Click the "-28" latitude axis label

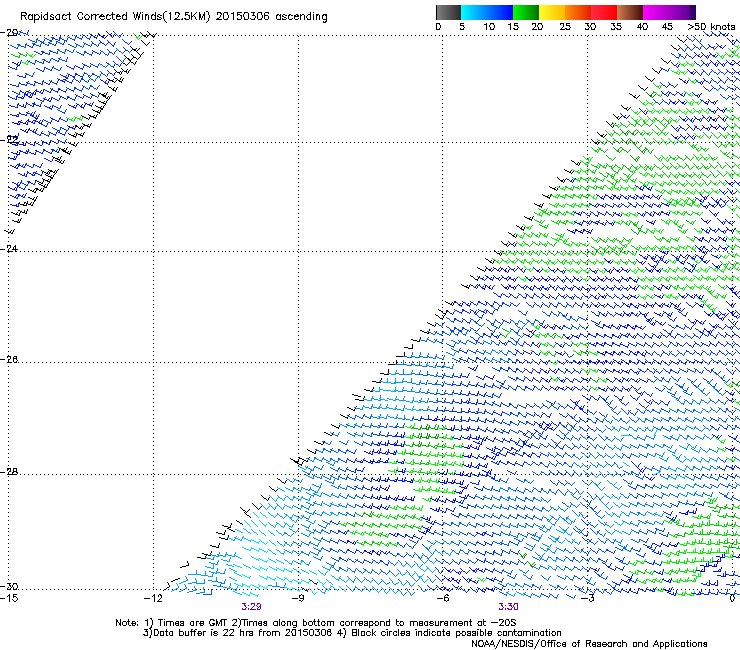(9, 472)
